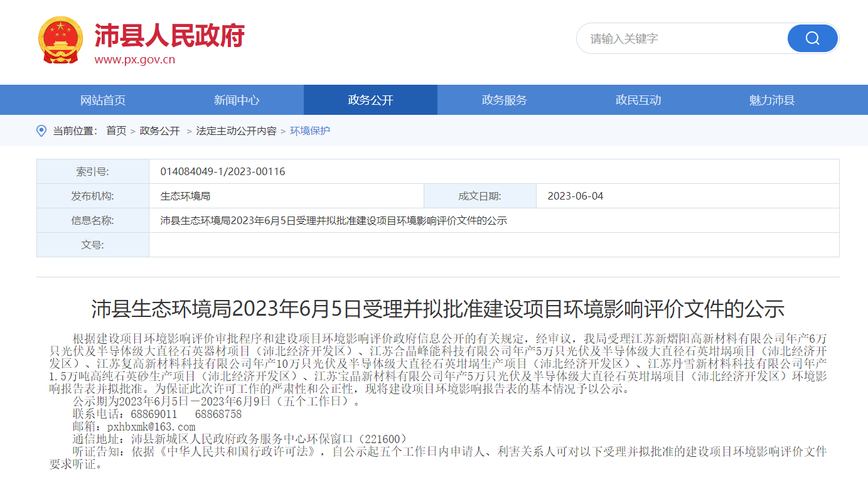The image size is (868, 487).
Task: Click the phone number 68868758
Action: (x=218, y=414)
